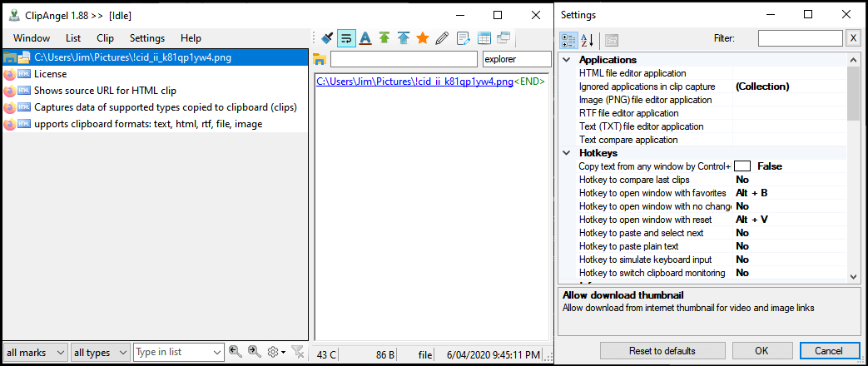The width and height of the screenshot is (868, 366).
Task: Click the pencil edit icon
Action: [442, 38]
